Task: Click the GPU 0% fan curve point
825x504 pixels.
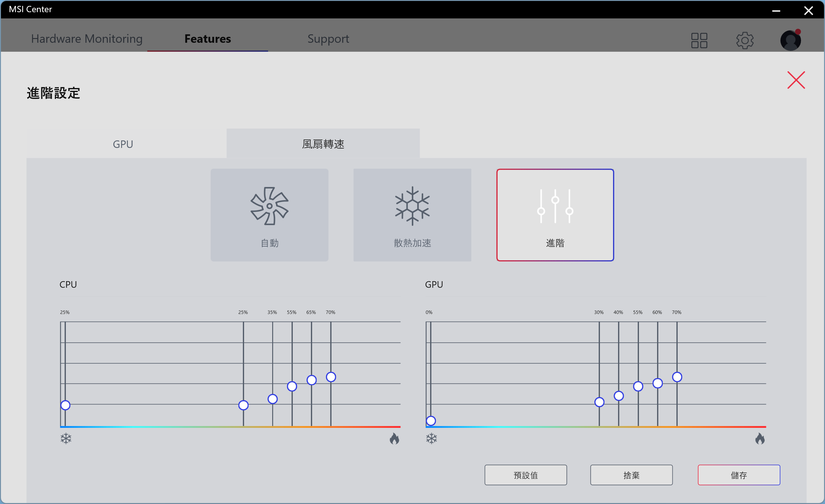Action: [431, 421]
